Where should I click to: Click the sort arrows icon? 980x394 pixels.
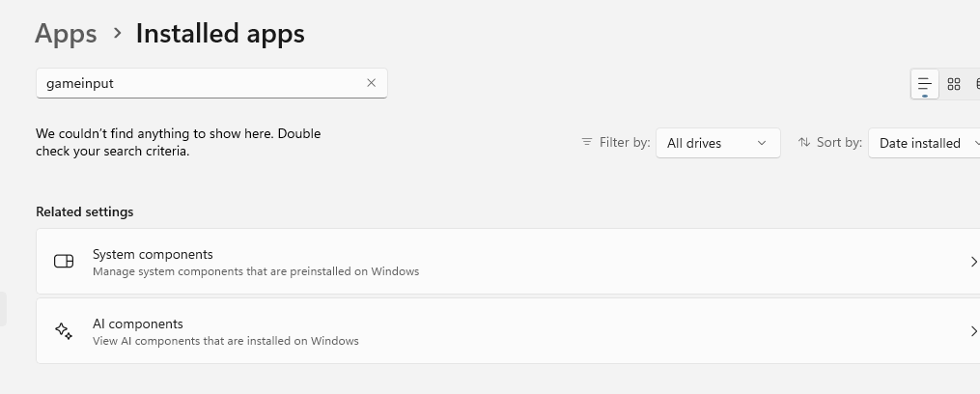[803, 142]
